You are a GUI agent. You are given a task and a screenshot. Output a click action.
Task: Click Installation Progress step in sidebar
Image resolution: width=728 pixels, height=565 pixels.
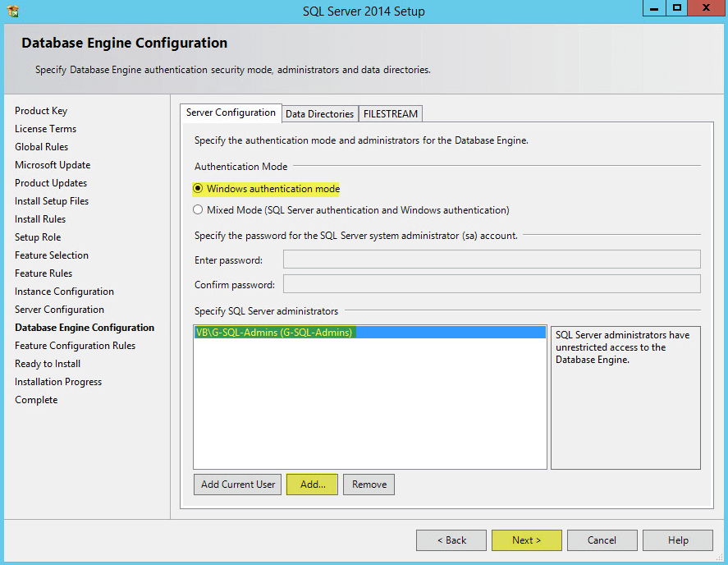click(x=58, y=382)
